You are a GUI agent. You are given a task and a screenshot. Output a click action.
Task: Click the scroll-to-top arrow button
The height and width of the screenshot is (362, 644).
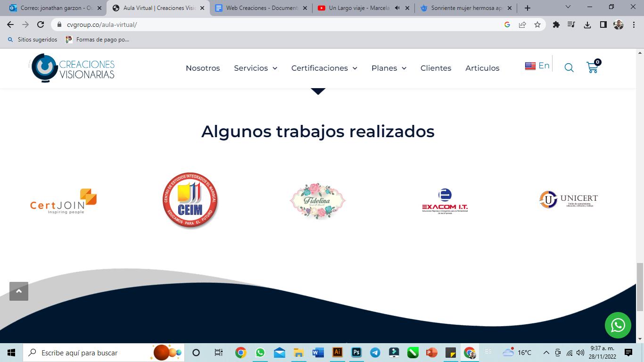[x=19, y=291]
